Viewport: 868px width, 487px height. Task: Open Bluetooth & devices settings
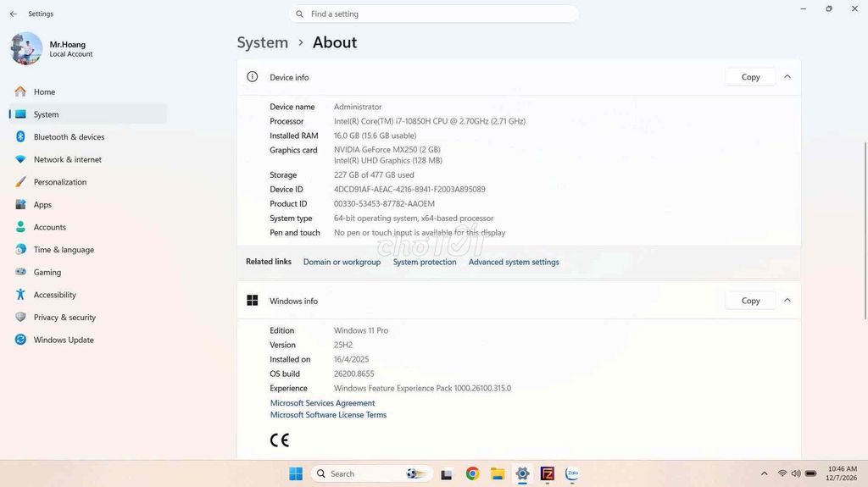pyautogui.click(x=88, y=136)
